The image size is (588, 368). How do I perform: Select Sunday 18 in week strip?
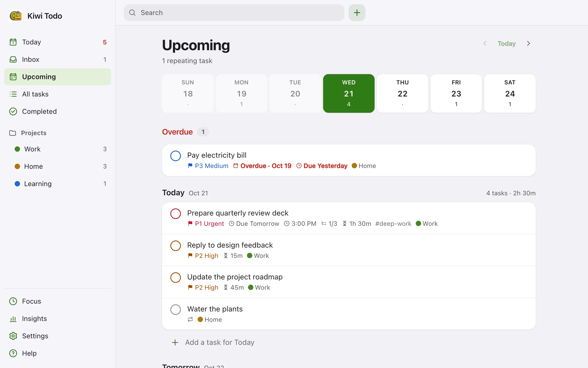(188, 93)
